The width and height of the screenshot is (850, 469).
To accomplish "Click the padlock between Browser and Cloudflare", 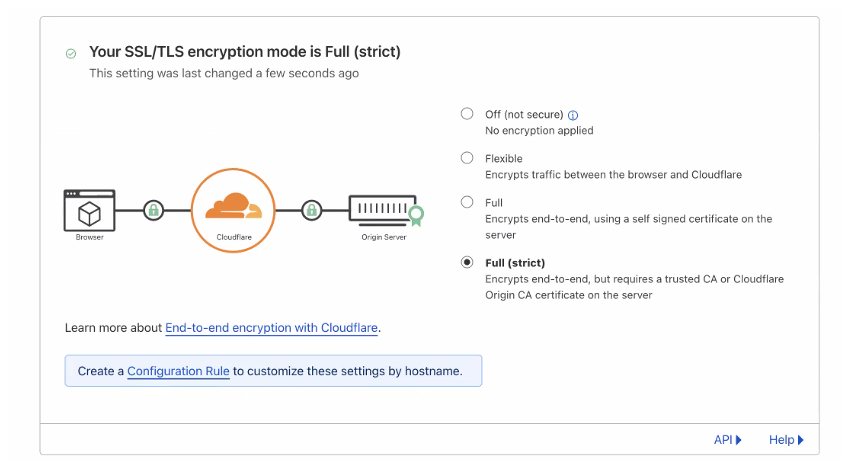I will click(153, 210).
